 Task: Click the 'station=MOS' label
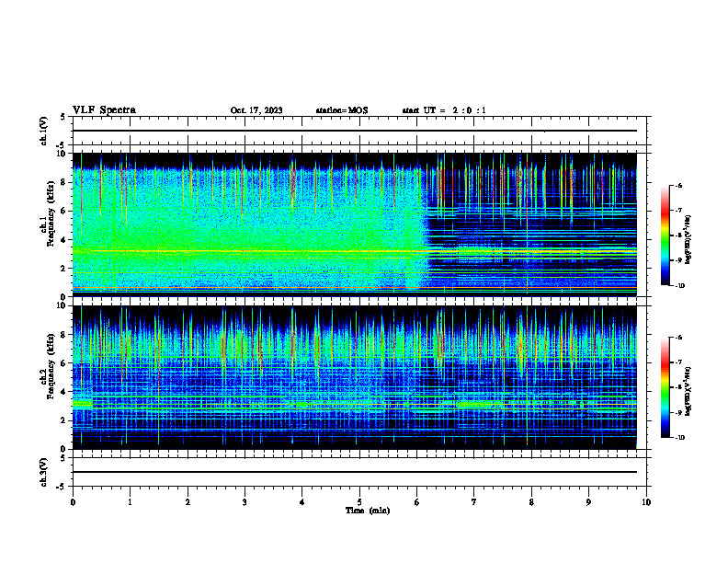point(342,110)
